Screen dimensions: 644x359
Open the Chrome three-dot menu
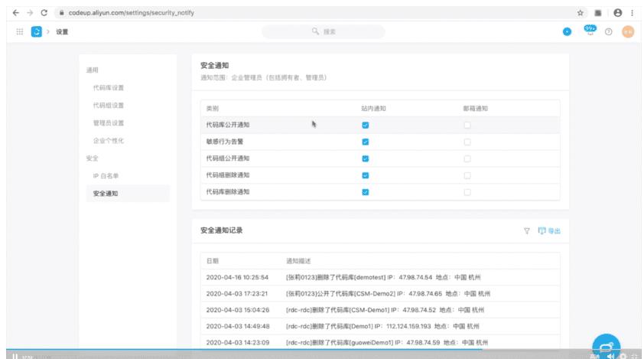pyautogui.click(x=632, y=13)
